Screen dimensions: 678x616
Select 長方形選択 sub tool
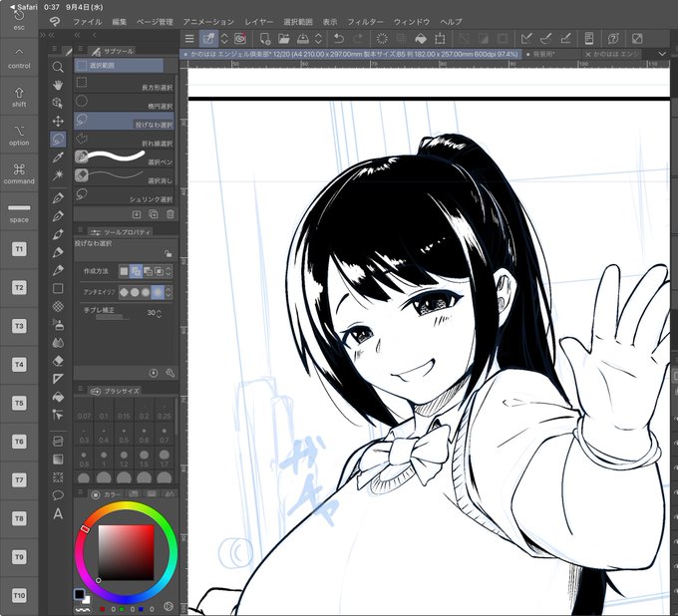point(124,84)
